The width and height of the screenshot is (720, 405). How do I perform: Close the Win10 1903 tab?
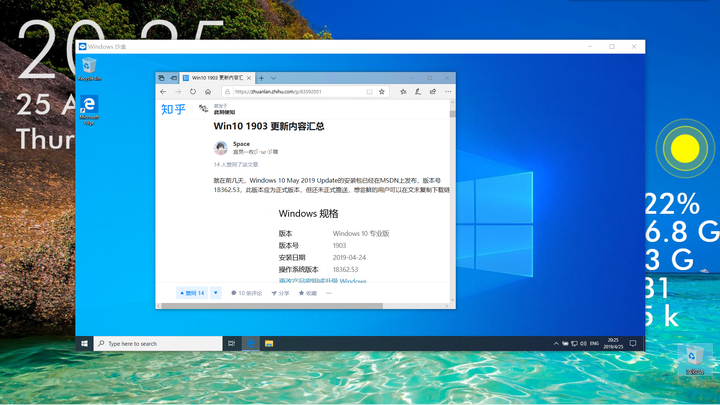click(x=249, y=78)
